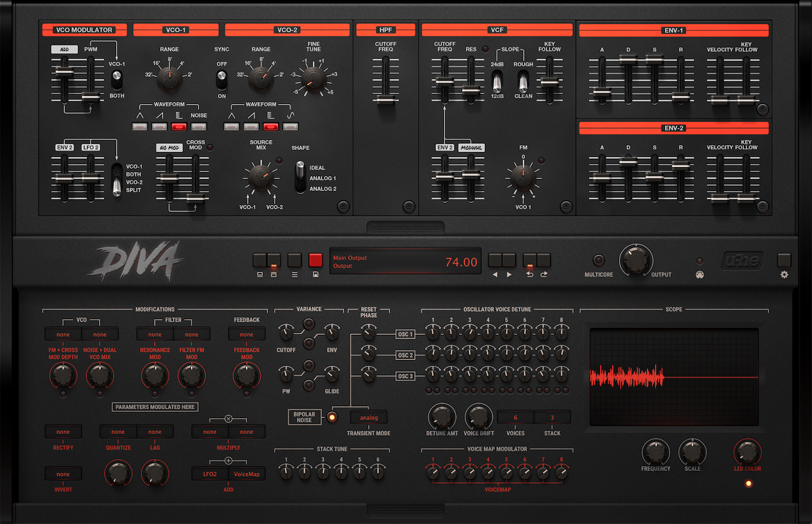This screenshot has width=812, height=524.
Task: Click the OSC 1 reset phase label
Action: (x=405, y=334)
